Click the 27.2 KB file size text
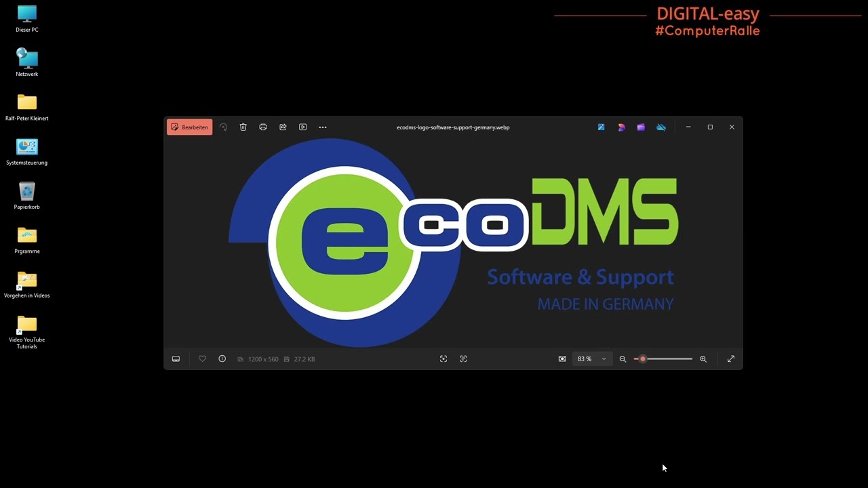Image resolution: width=868 pixels, height=488 pixels. click(304, 359)
